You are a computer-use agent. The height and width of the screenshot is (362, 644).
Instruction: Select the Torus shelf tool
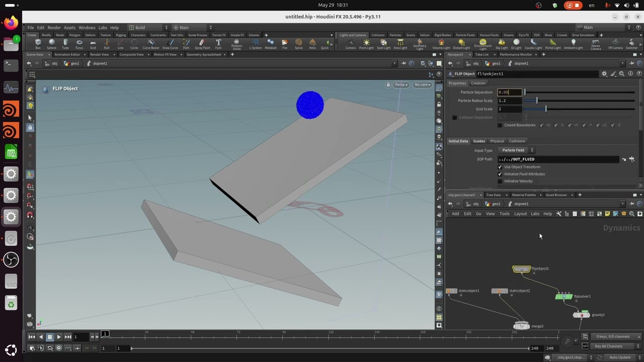point(79,44)
